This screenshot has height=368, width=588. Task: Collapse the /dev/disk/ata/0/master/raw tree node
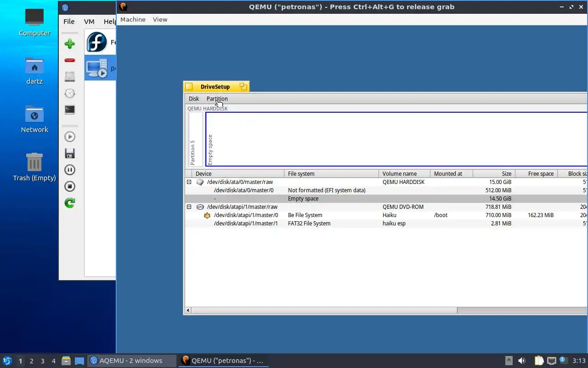pyautogui.click(x=189, y=182)
